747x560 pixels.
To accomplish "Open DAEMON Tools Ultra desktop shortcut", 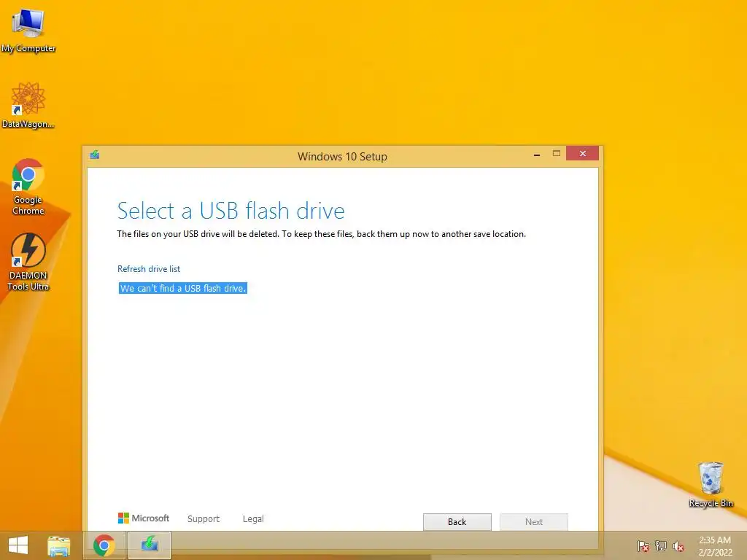I will [28, 262].
